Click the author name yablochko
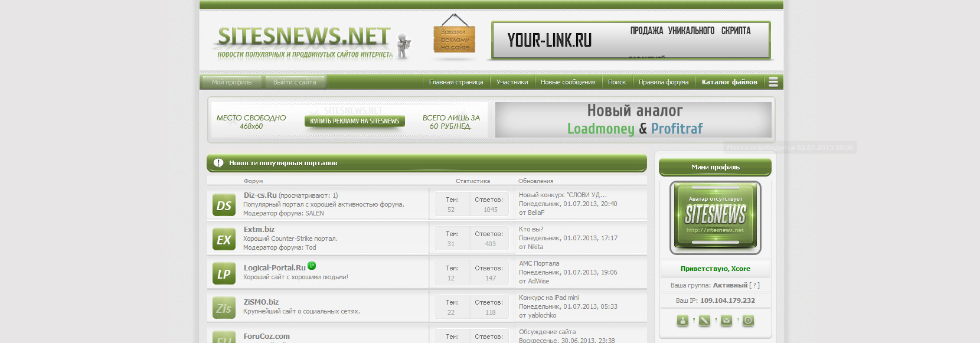 point(542,315)
